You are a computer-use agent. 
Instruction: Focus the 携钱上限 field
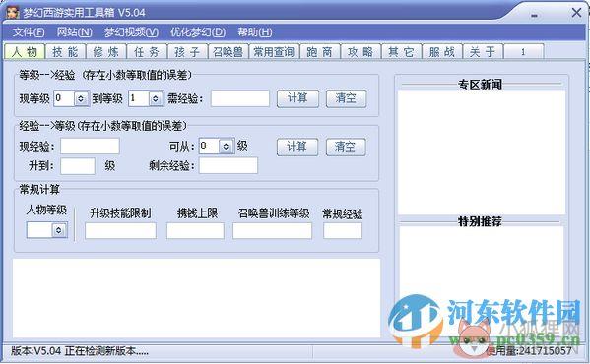(x=195, y=230)
